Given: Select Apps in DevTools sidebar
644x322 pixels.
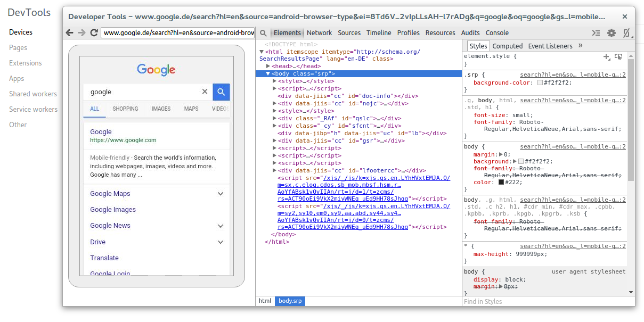Looking at the screenshot, I should pos(17,78).
